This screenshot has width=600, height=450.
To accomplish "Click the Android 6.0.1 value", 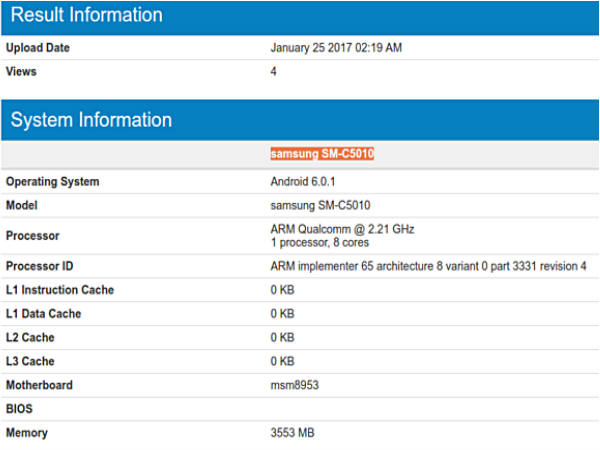I will coord(303,181).
